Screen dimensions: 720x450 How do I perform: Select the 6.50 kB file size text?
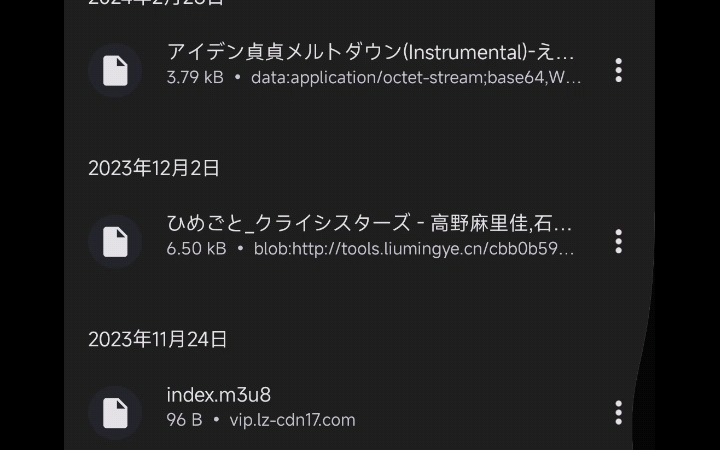coord(196,248)
